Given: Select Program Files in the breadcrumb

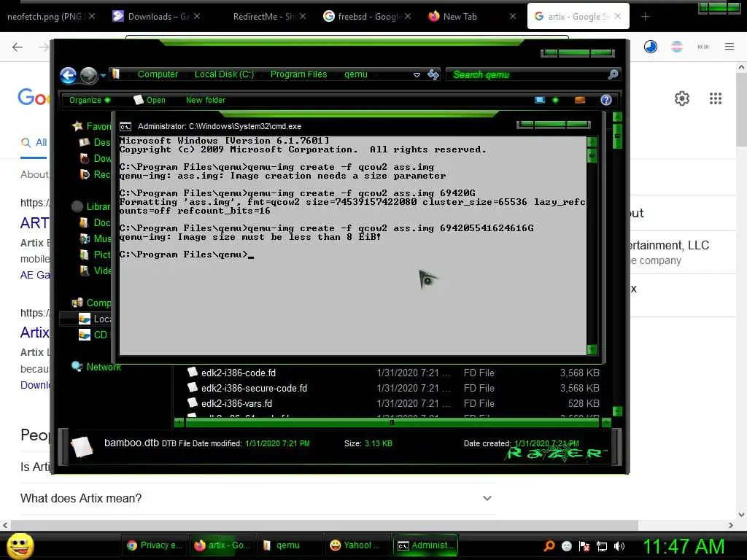Looking at the screenshot, I should click(x=298, y=74).
